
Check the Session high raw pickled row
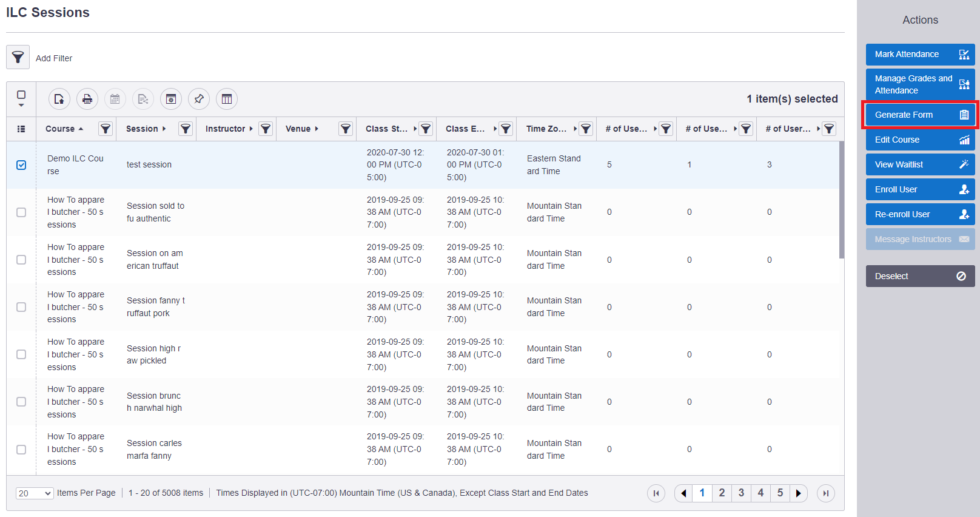tap(21, 354)
